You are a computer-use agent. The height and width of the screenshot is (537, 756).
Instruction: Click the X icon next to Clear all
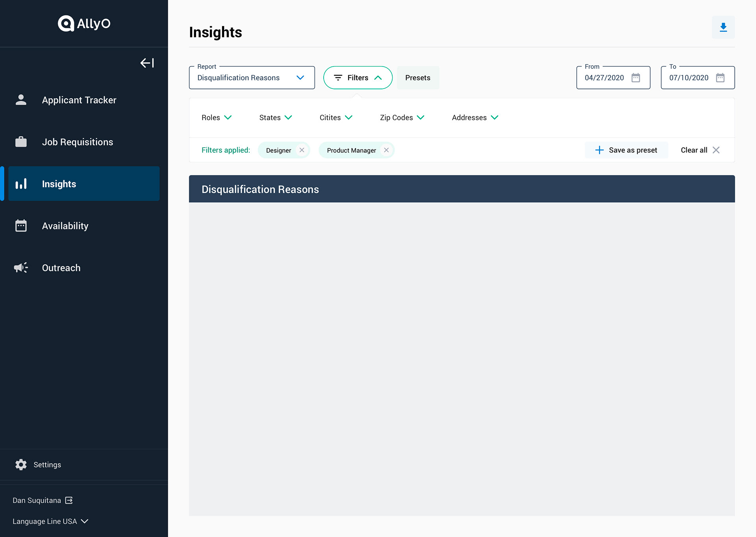716,150
